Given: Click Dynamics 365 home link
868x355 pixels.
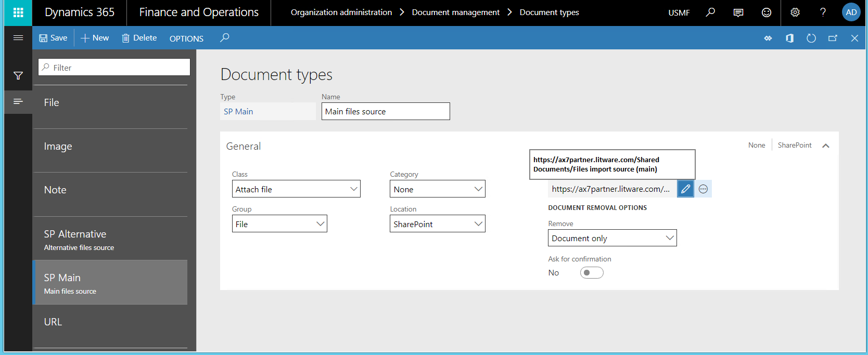Looking at the screenshot, I should pyautogui.click(x=80, y=12).
